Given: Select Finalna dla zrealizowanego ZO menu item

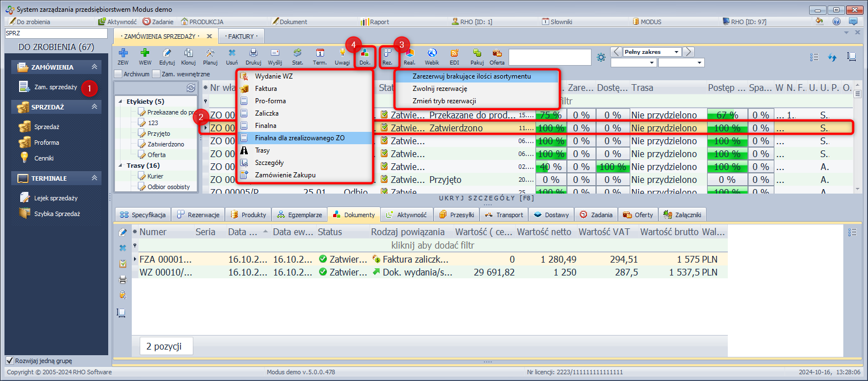Looking at the screenshot, I should [x=299, y=138].
